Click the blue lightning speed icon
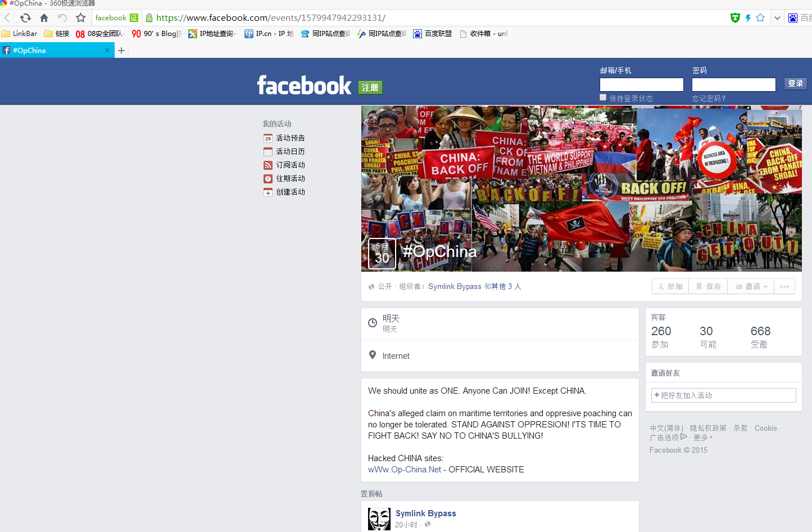The height and width of the screenshot is (532, 812). 748,18
